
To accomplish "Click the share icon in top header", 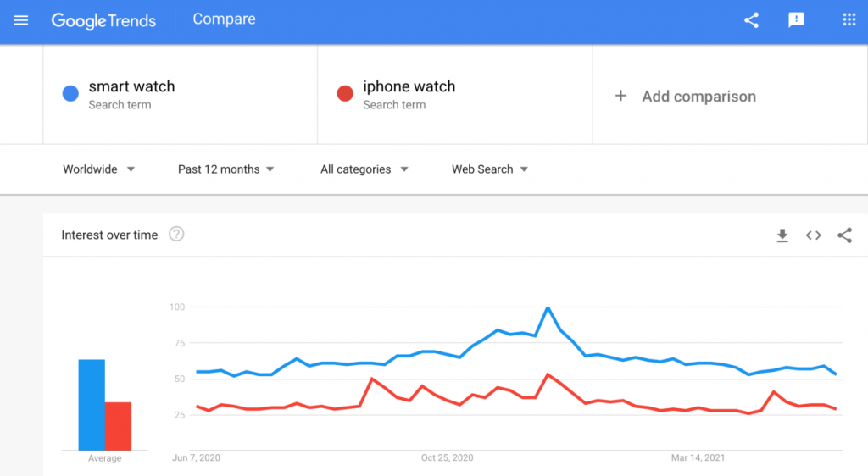I will point(751,20).
